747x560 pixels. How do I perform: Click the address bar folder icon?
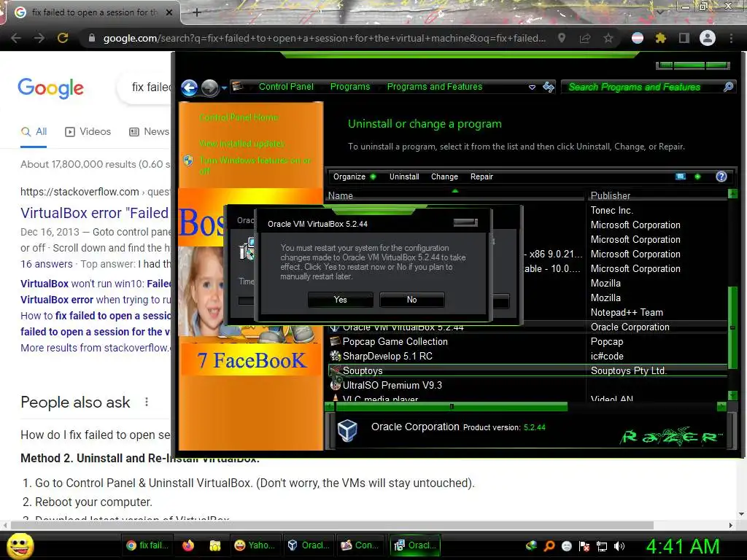[237, 86]
